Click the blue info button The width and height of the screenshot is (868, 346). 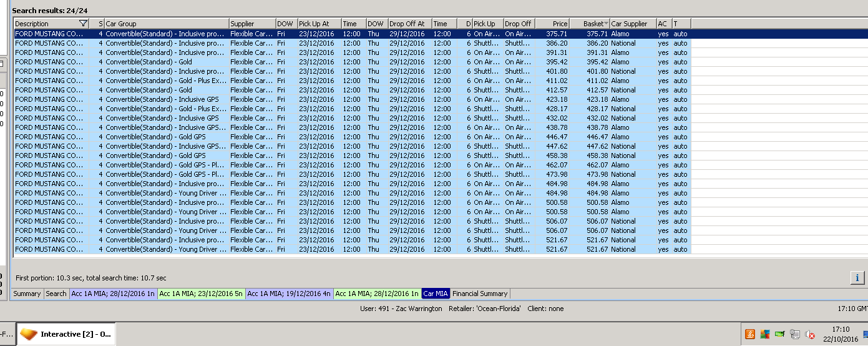click(x=857, y=278)
